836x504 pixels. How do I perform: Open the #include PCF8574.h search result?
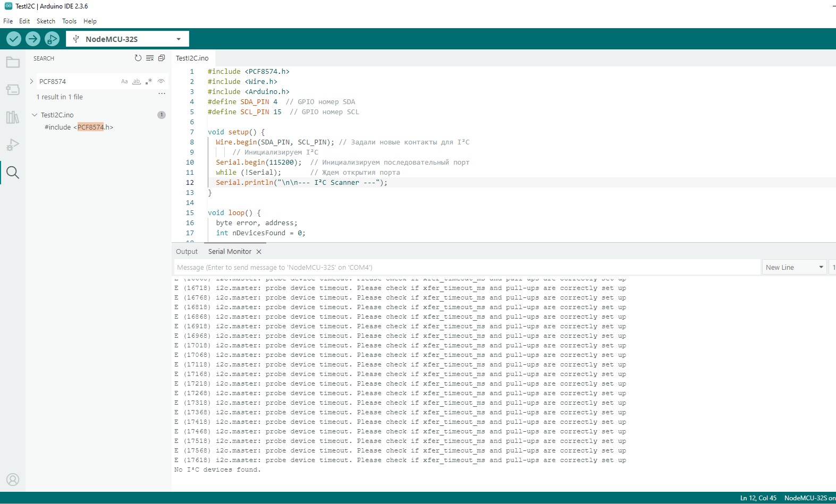coord(79,127)
